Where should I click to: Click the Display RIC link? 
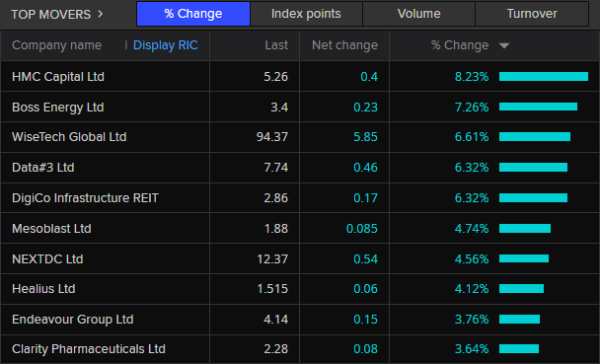coord(166,45)
